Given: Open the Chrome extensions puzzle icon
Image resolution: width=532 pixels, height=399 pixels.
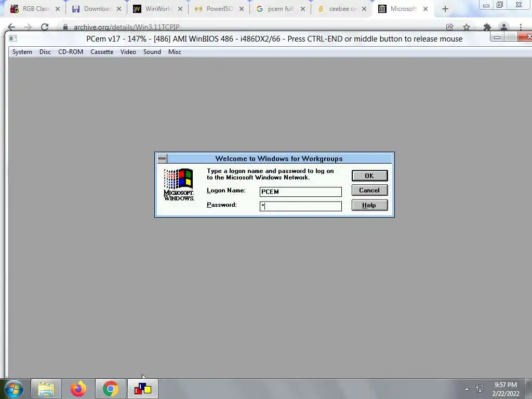Looking at the screenshot, I should [x=487, y=27].
